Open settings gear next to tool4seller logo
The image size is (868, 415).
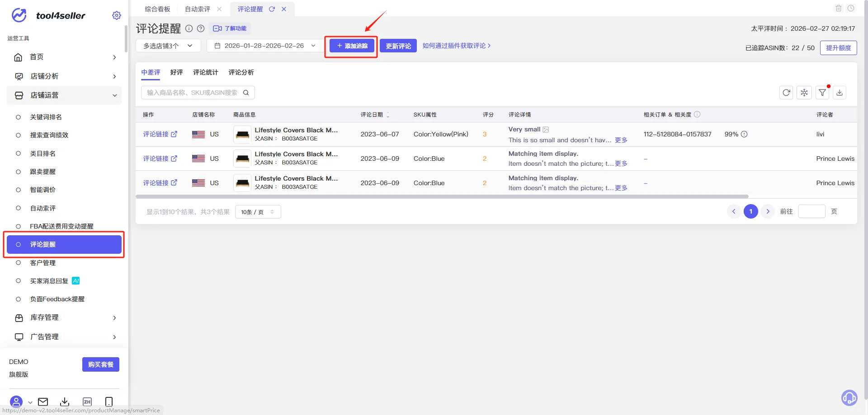(117, 15)
